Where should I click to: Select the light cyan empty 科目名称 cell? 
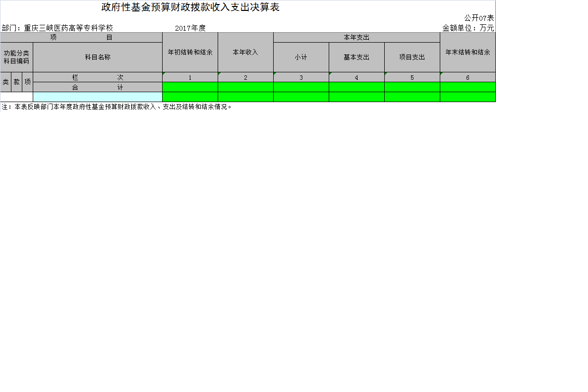98,97
